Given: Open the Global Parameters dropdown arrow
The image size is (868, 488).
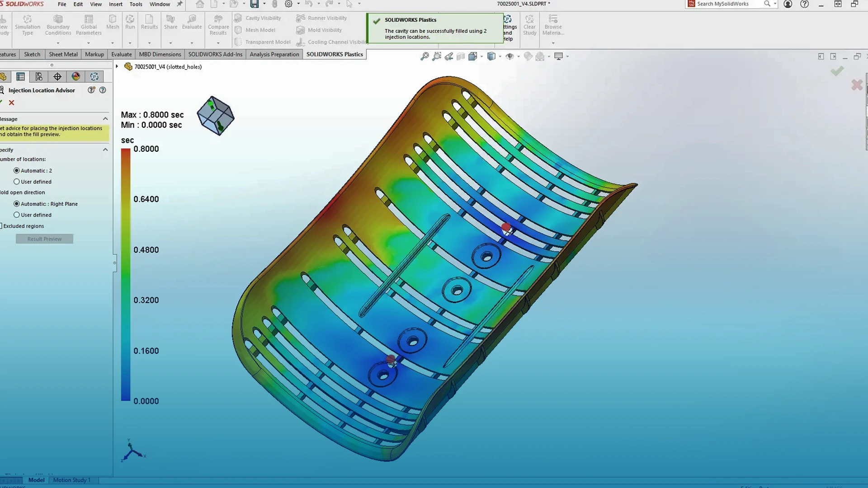Looking at the screenshot, I should point(88,43).
